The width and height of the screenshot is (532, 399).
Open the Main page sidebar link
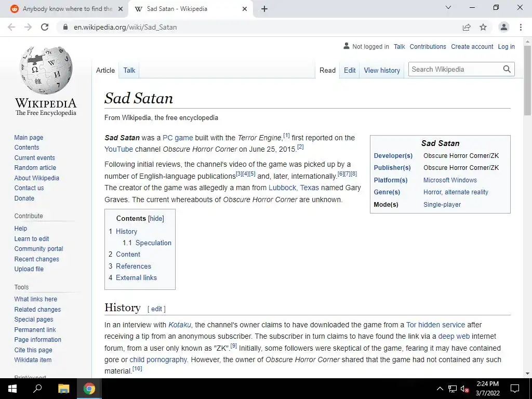(x=29, y=137)
